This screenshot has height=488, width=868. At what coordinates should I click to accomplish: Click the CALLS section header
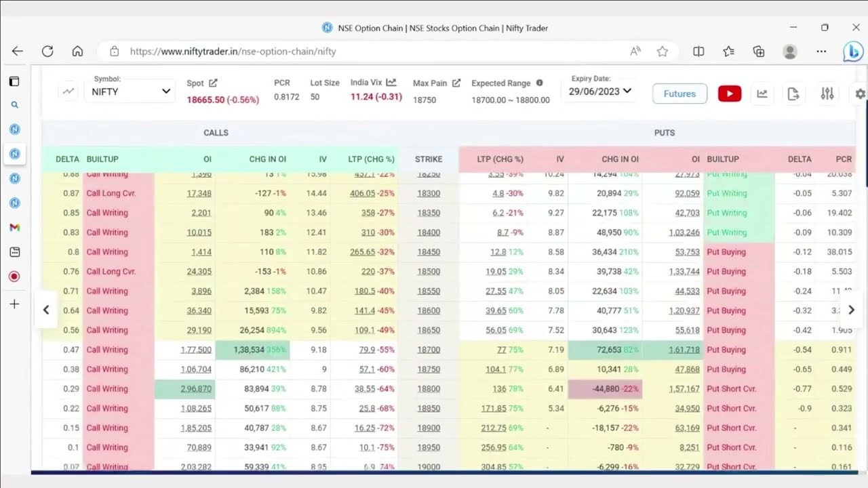click(x=216, y=133)
